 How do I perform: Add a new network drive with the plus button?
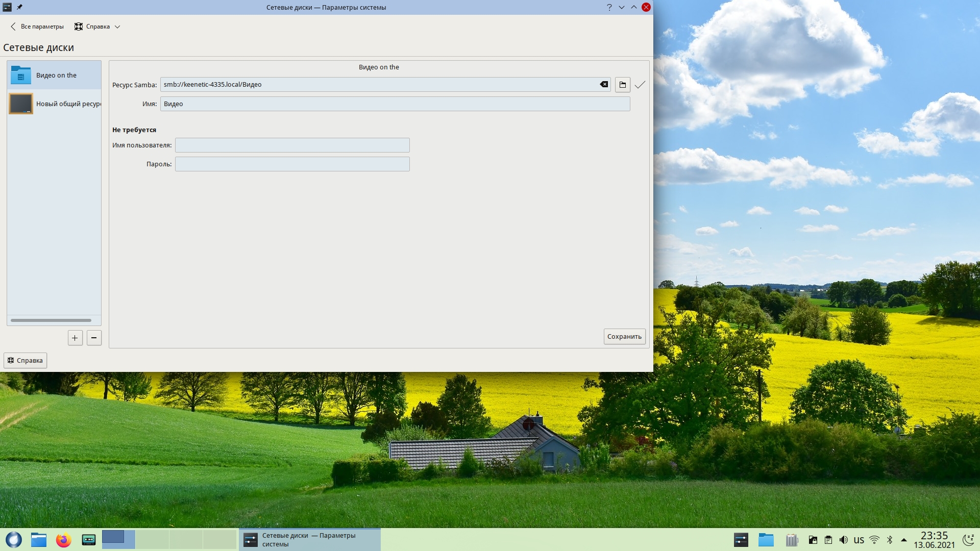[x=75, y=338]
